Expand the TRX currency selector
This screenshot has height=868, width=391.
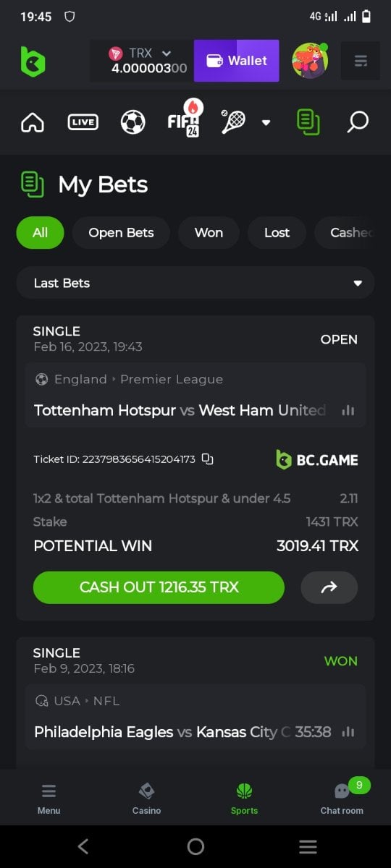tap(140, 61)
